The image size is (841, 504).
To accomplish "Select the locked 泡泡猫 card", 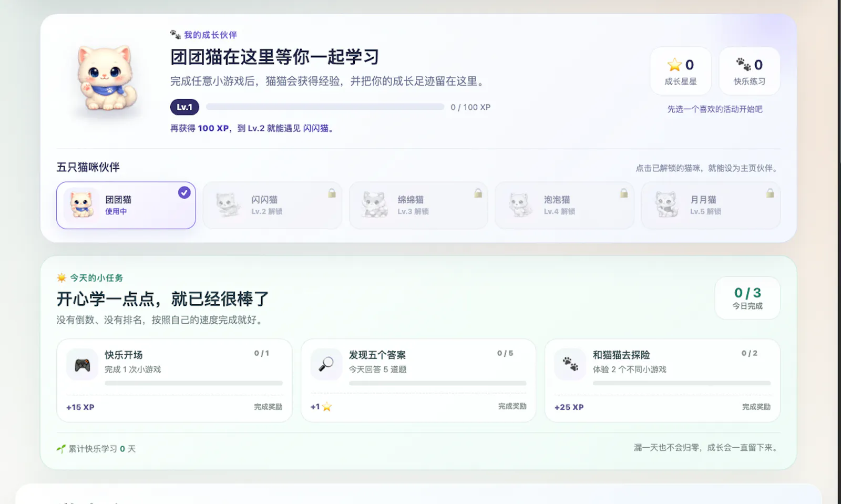I will [x=565, y=205].
